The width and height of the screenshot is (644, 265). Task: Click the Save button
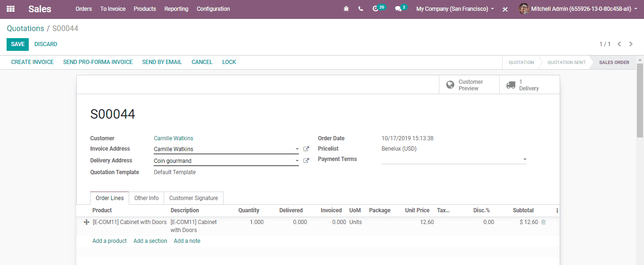coord(17,44)
